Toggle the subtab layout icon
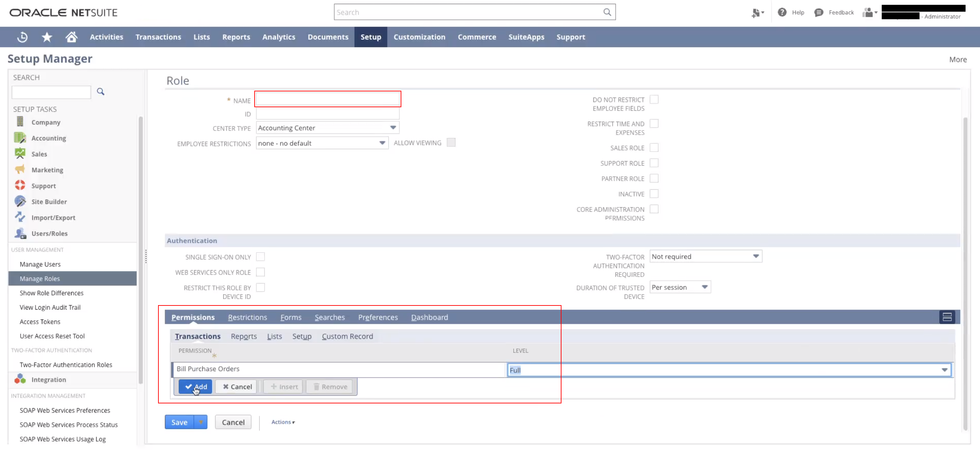The width and height of the screenshot is (980, 468). [947, 317]
